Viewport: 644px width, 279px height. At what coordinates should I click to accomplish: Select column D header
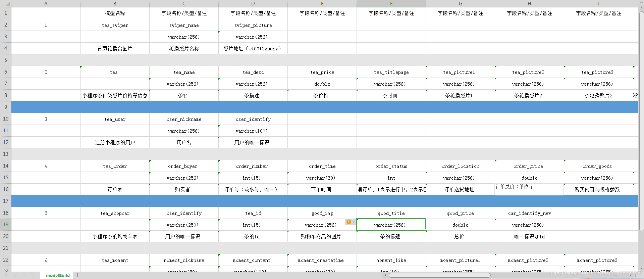[253, 4]
